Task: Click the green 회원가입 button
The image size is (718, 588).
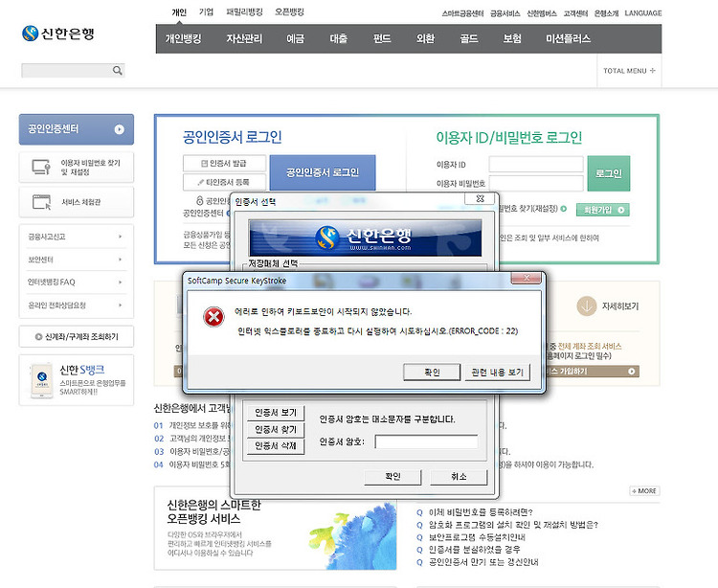Action: pyautogui.click(x=602, y=210)
